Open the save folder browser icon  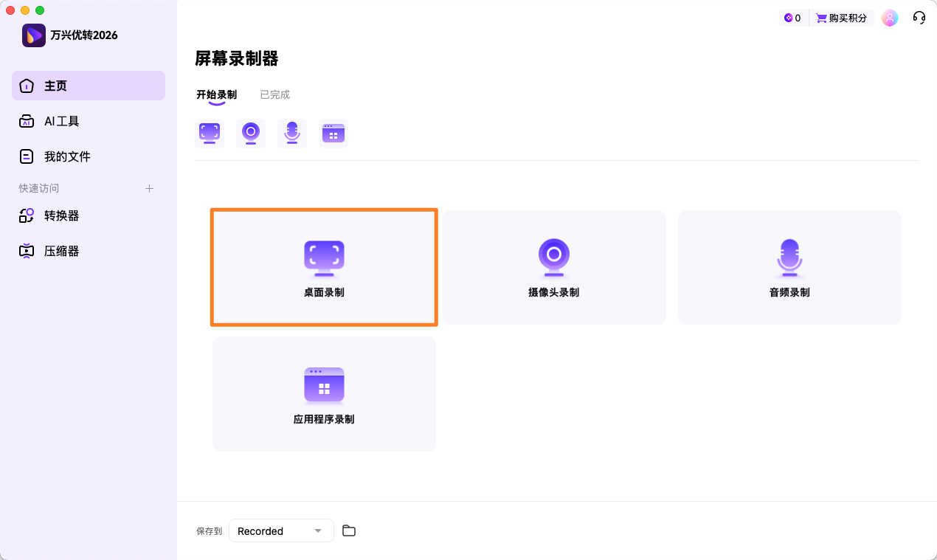coord(349,530)
